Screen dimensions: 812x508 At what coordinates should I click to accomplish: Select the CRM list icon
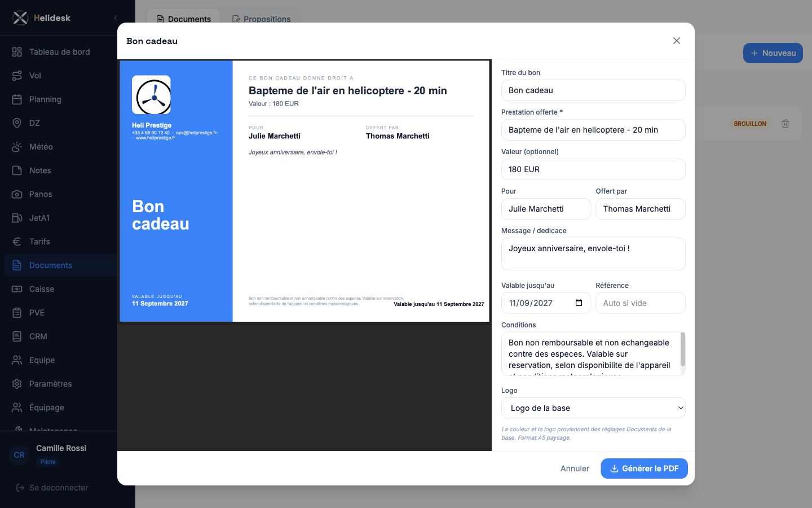pyautogui.click(x=17, y=336)
